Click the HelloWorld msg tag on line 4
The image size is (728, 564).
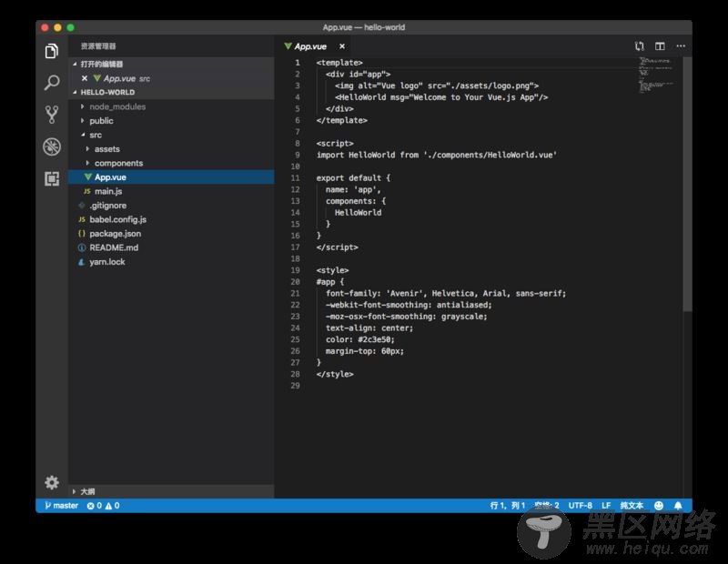coord(441,97)
